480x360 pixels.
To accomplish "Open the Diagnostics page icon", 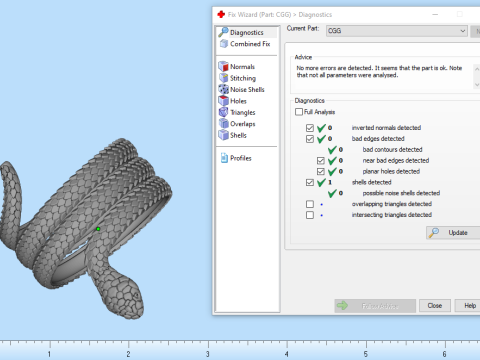I will 223,32.
